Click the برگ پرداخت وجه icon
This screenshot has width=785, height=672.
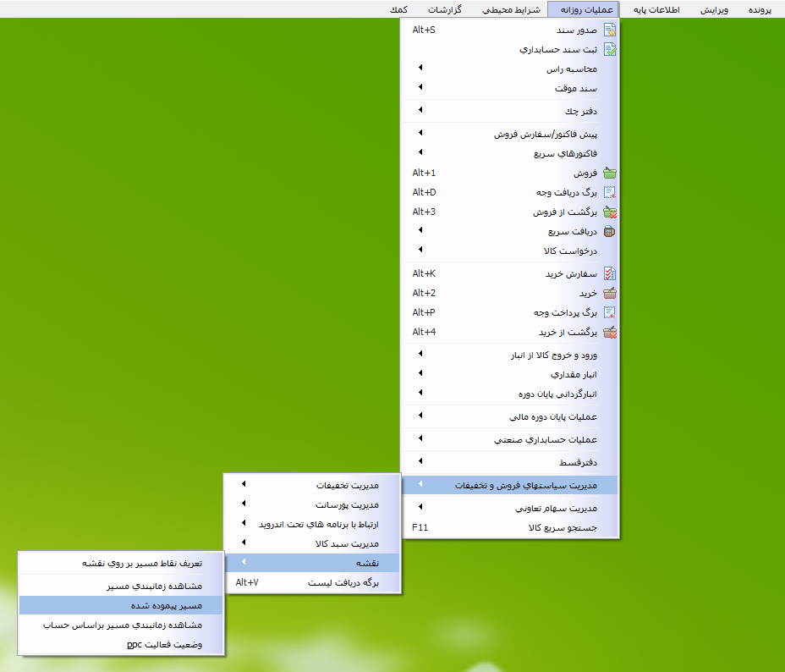(x=609, y=312)
